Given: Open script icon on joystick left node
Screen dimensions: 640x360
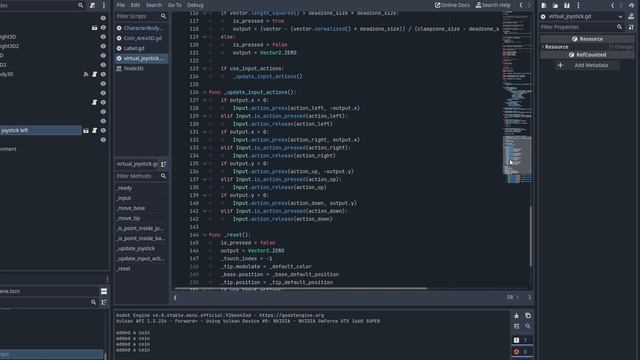Looking at the screenshot, I should point(94,131).
